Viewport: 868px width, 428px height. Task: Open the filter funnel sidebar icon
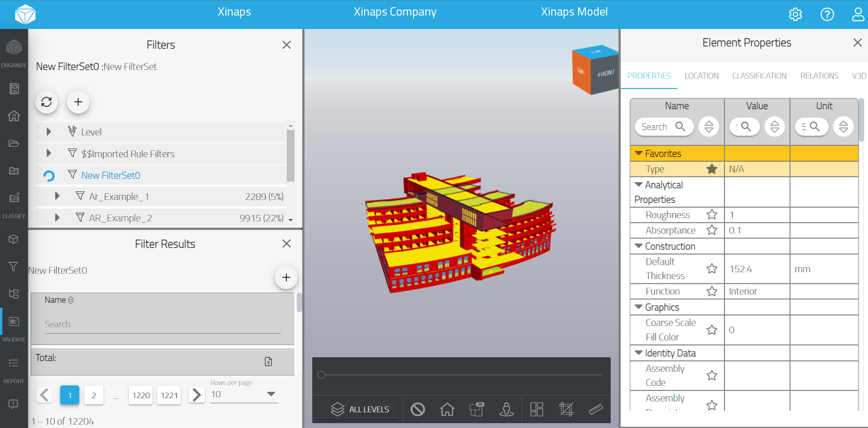point(14,266)
